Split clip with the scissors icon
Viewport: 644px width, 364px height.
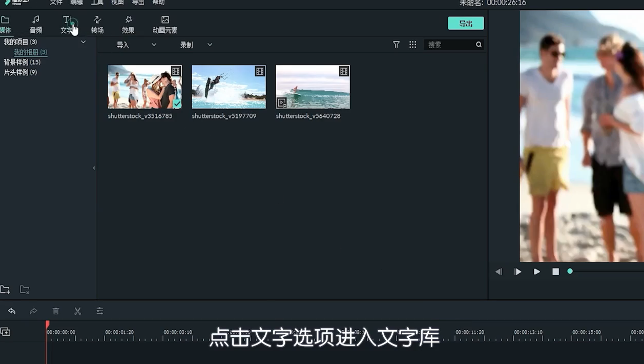tap(78, 311)
